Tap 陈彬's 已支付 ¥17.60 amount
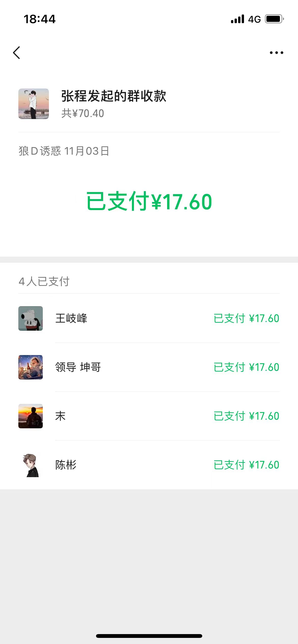 [246, 465]
